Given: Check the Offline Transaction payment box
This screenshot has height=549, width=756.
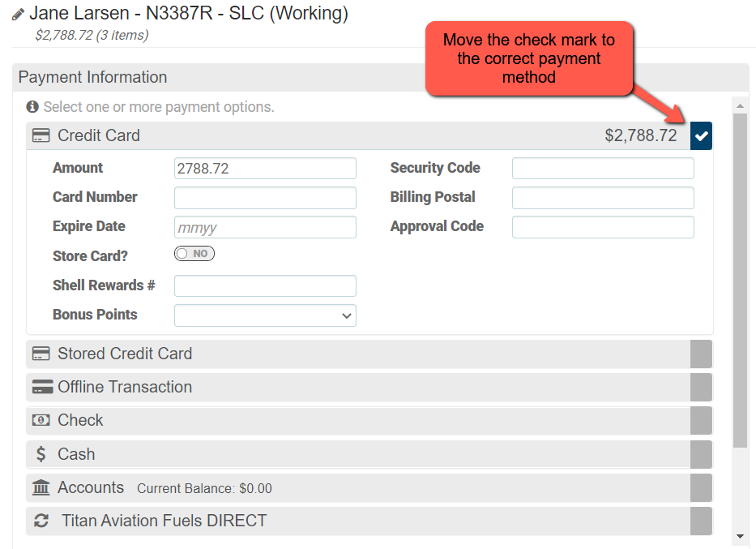Looking at the screenshot, I should pos(701,387).
